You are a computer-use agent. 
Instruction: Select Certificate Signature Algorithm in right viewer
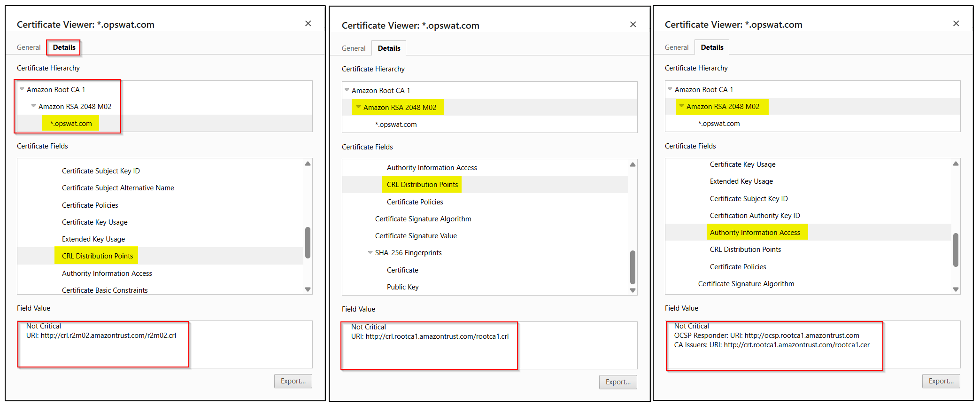(746, 284)
